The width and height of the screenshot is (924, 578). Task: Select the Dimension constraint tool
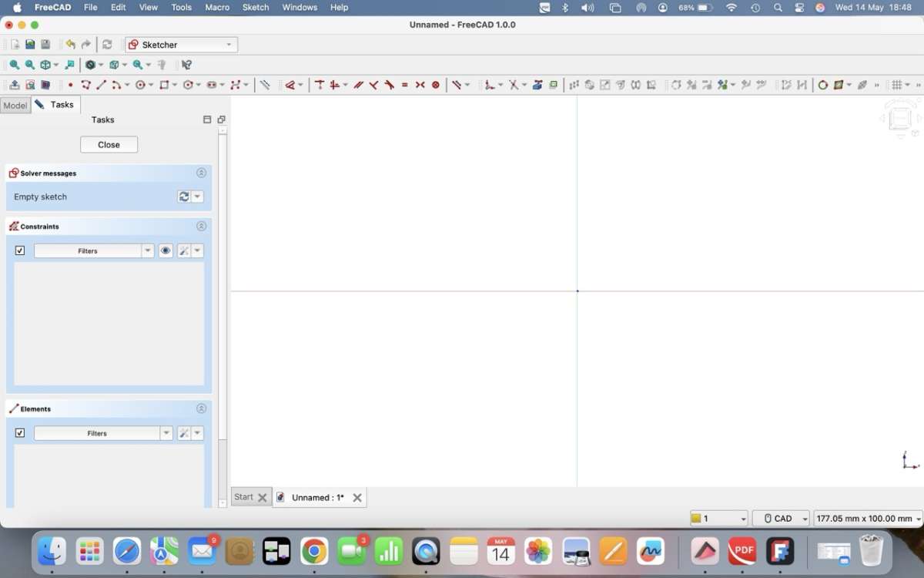click(290, 85)
